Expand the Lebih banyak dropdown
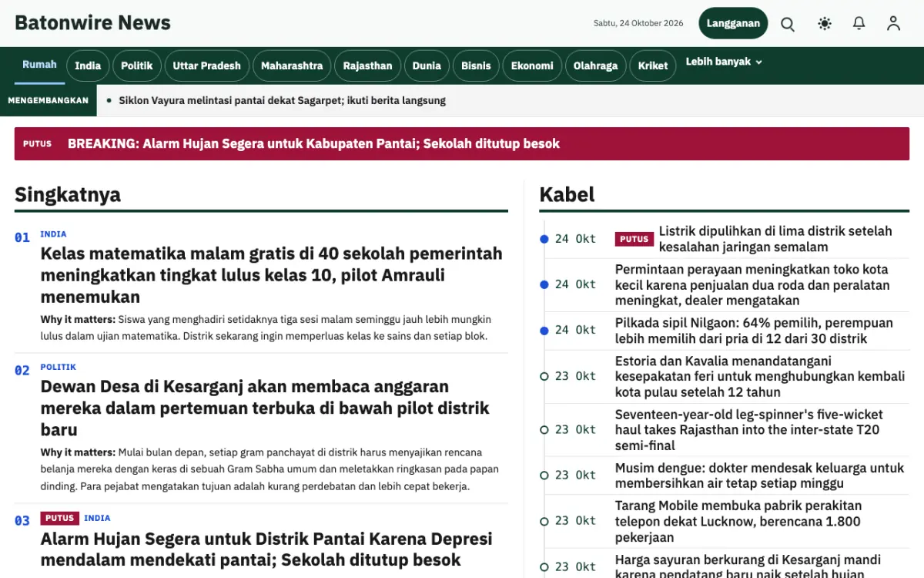 click(724, 62)
